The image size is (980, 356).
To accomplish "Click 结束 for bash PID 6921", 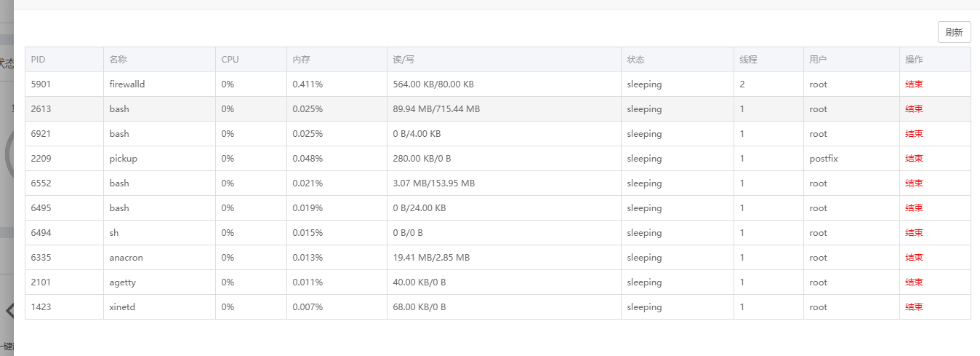I will 914,134.
